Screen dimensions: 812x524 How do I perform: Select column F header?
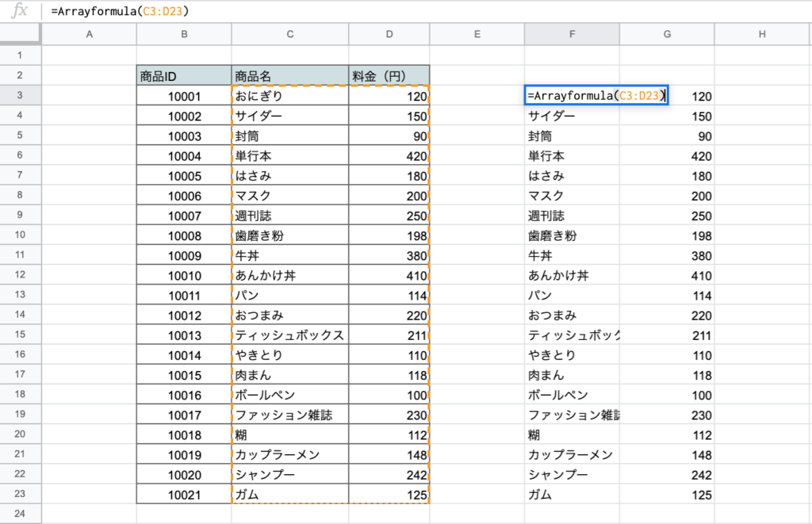click(x=572, y=34)
